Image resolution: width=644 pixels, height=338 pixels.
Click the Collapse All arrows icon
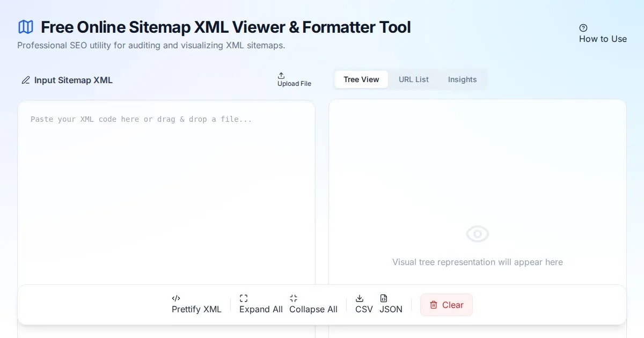point(294,298)
